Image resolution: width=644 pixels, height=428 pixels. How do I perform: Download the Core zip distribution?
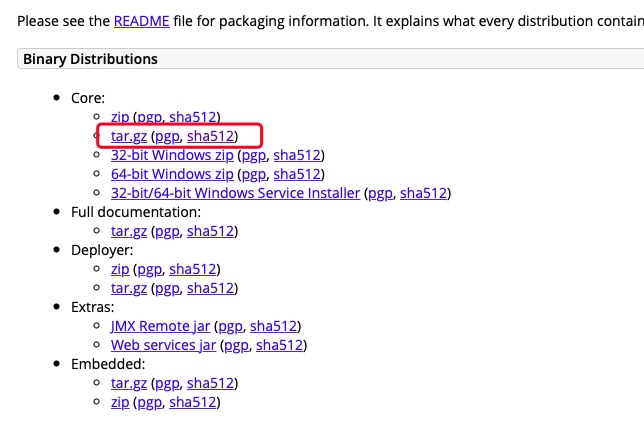tap(120, 117)
